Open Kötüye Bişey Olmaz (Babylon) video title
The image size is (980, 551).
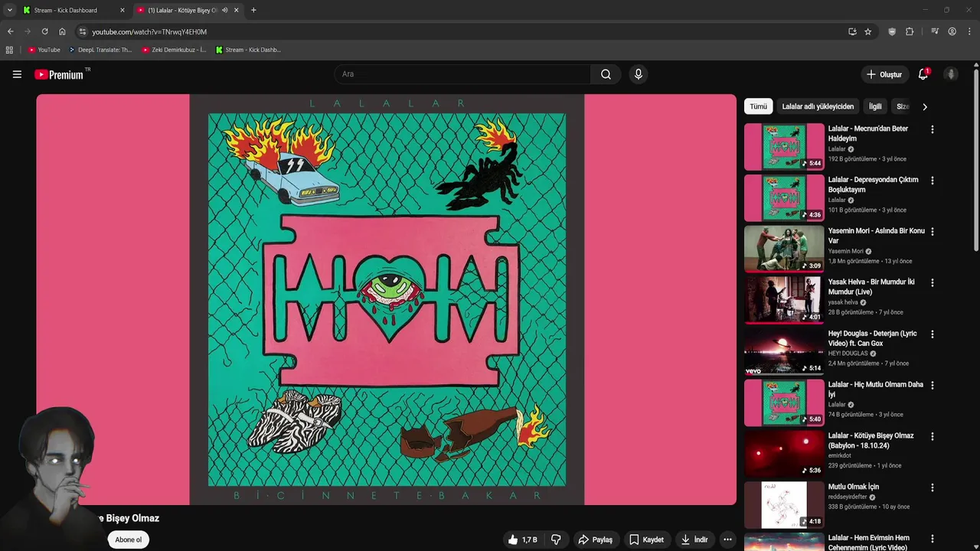[871, 441]
